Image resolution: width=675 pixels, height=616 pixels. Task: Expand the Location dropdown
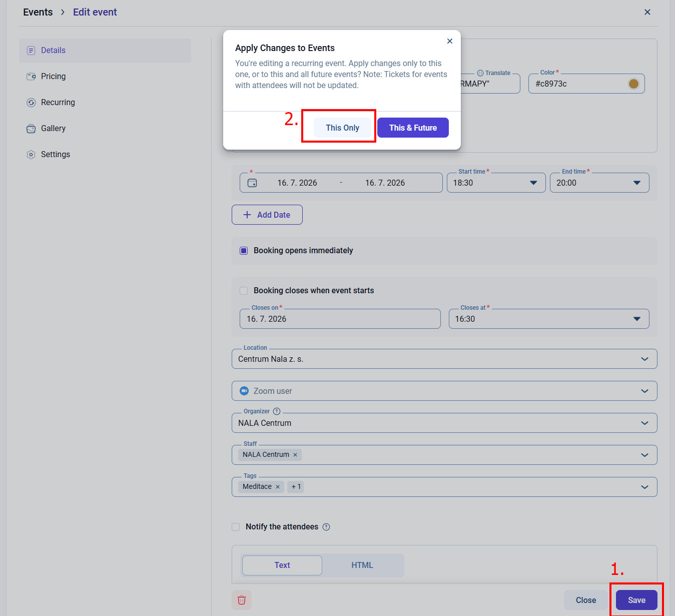click(645, 359)
